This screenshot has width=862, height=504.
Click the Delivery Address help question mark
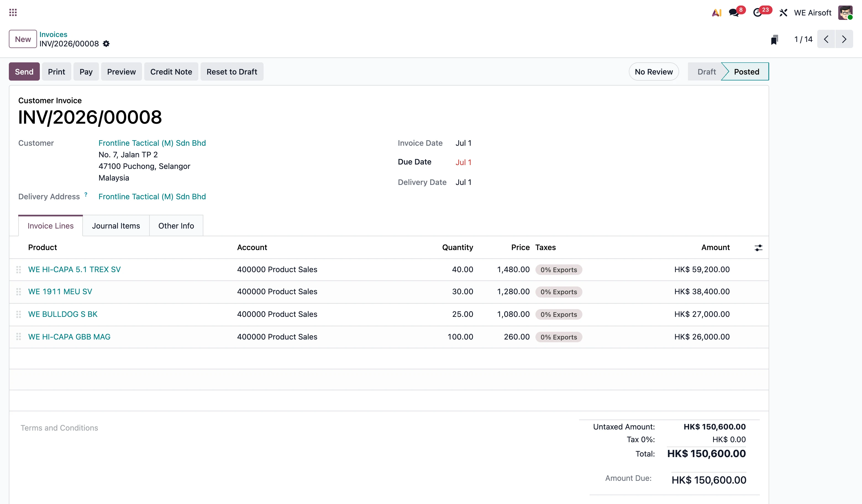(x=86, y=194)
